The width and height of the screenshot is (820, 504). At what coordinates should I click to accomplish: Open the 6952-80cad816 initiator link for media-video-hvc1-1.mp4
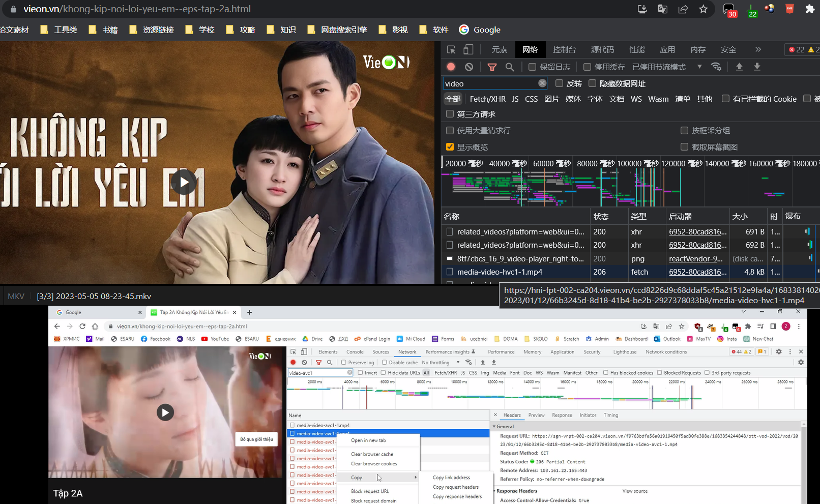[697, 272]
